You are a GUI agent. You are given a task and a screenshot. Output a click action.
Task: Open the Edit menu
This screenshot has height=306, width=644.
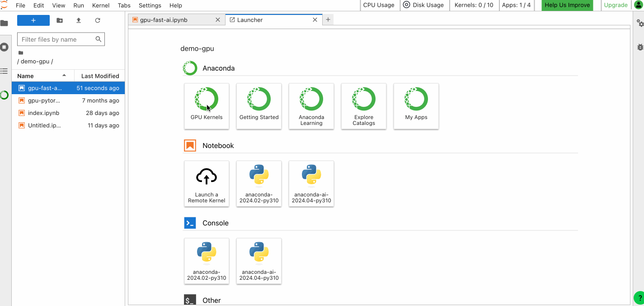(x=38, y=5)
